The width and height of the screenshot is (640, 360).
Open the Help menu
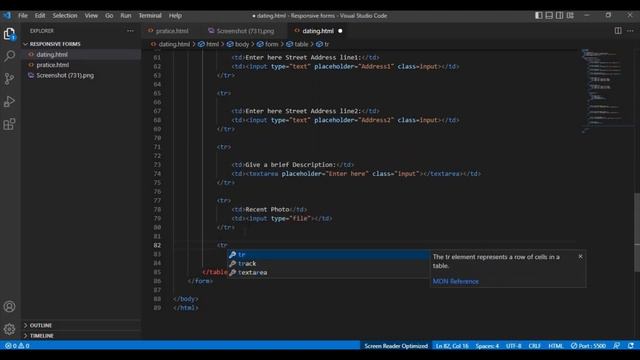(x=175, y=16)
